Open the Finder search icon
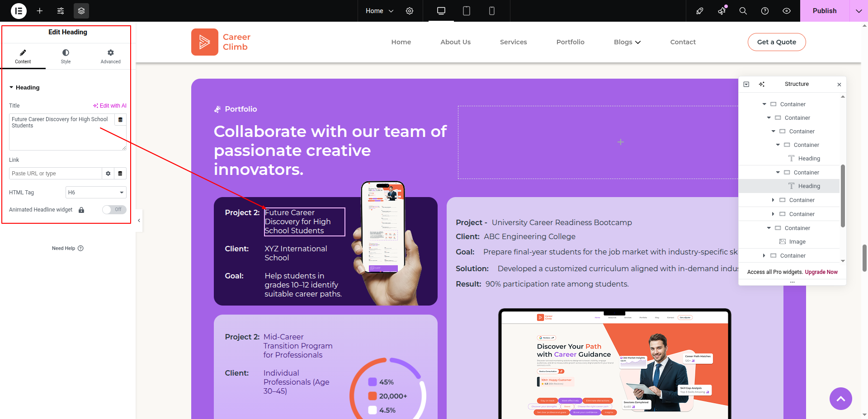Image resolution: width=868 pixels, height=419 pixels. (743, 11)
